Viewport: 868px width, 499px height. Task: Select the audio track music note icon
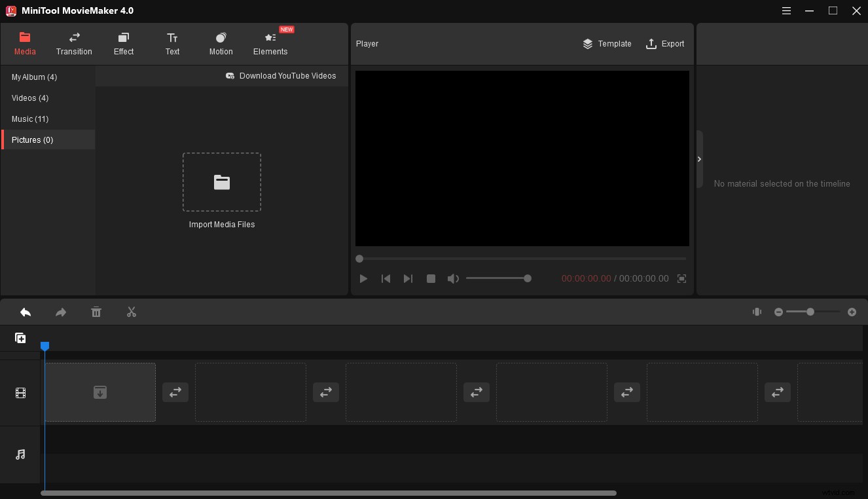20,454
